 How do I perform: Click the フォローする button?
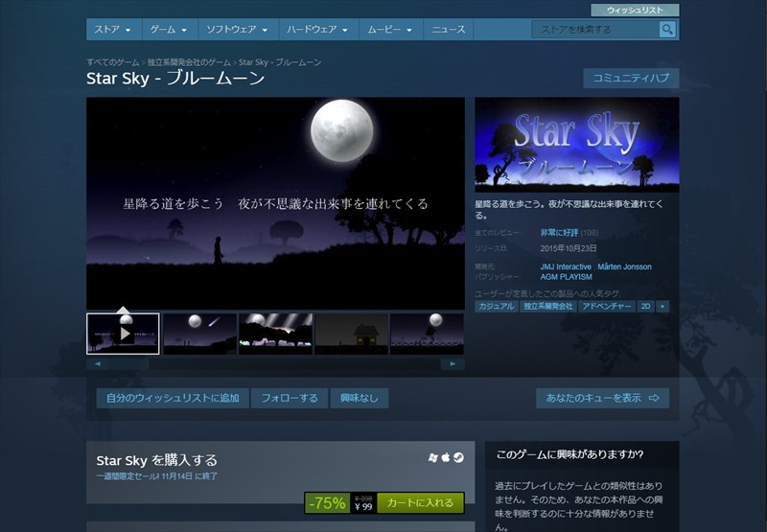(290, 398)
